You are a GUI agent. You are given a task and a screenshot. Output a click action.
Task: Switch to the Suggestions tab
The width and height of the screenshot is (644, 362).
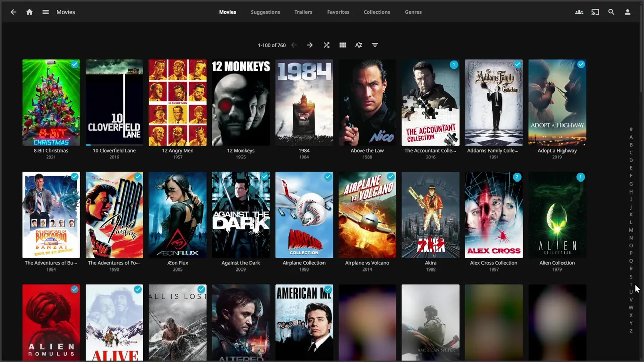click(265, 12)
